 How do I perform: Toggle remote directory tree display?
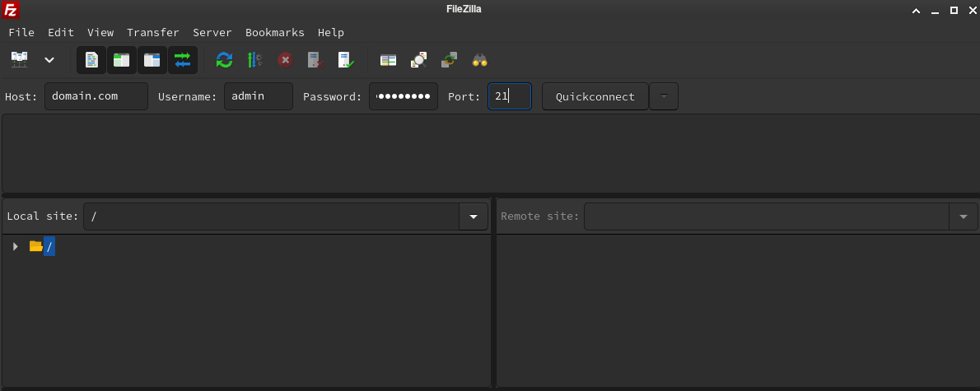tap(152, 60)
